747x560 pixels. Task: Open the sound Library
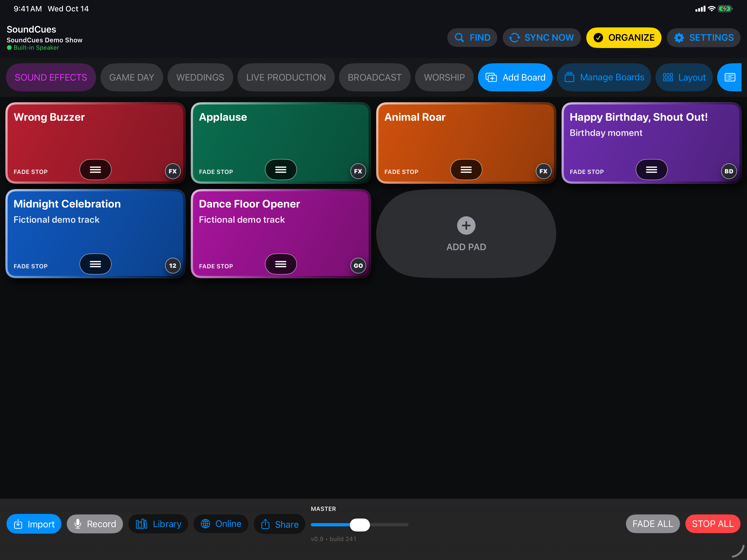pos(158,524)
